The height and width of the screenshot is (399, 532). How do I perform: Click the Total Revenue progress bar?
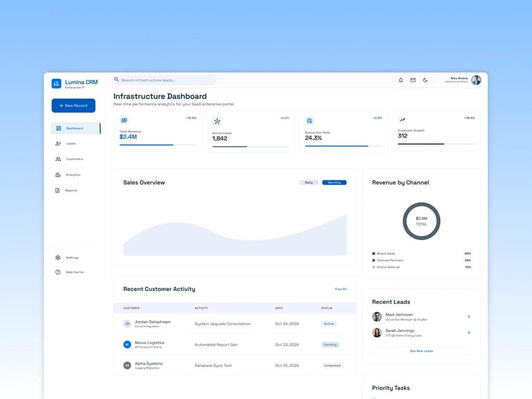[x=158, y=145]
